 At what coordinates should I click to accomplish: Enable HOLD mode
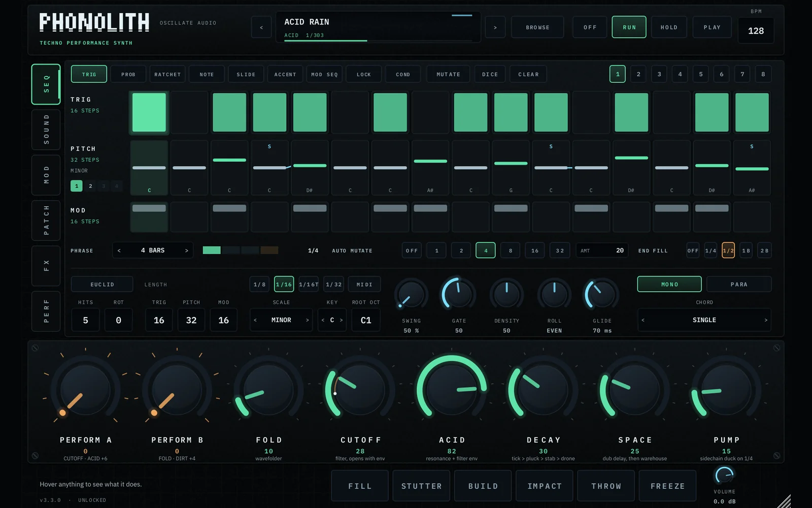click(669, 27)
